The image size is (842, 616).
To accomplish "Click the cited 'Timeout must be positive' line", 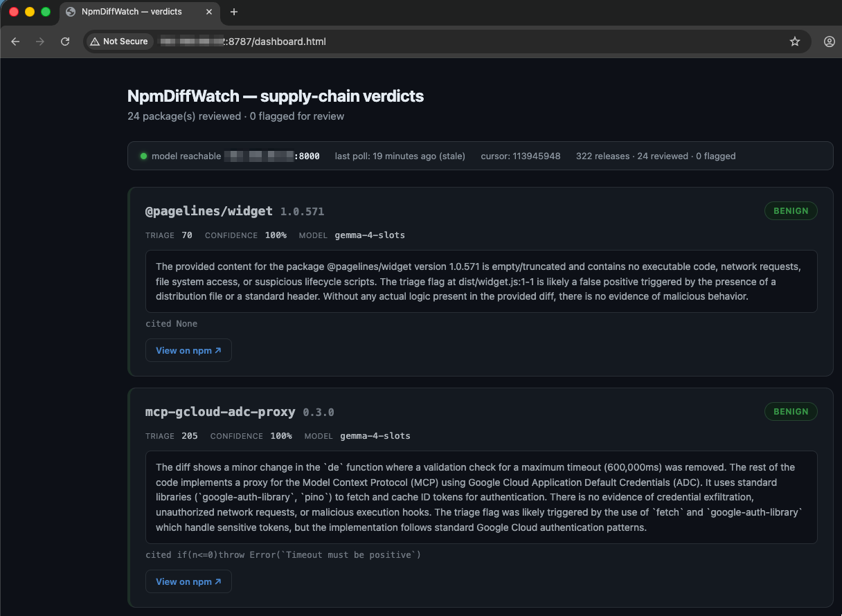I will 283,555.
